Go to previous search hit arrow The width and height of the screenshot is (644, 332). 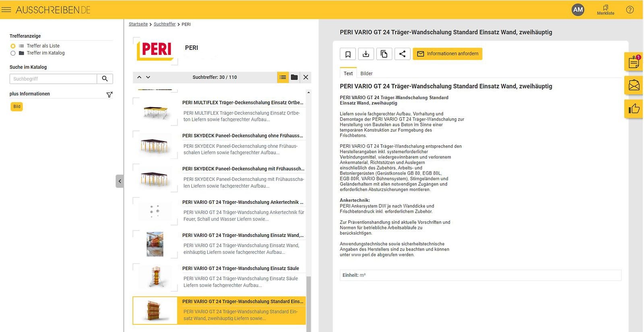pos(139,77)
